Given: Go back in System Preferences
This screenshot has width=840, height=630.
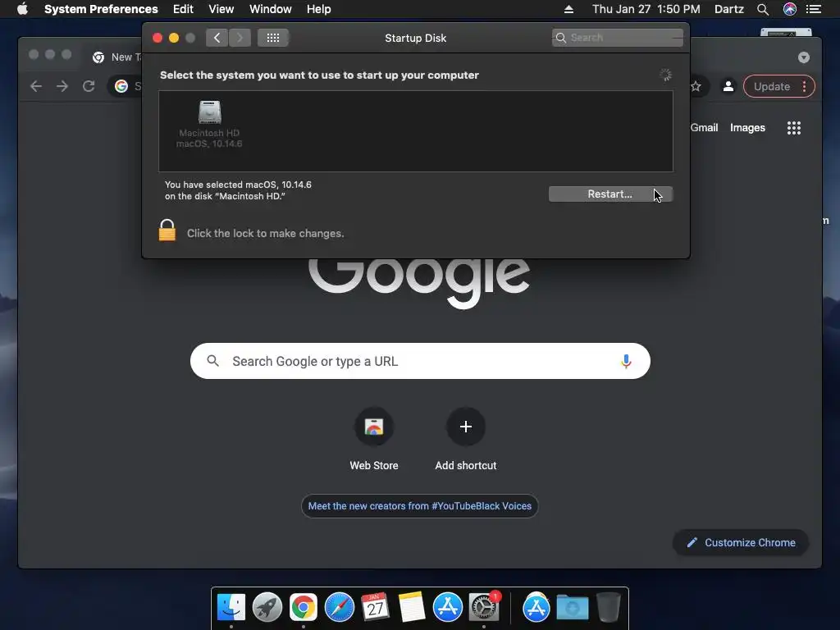Looking at the screenshot, I should click(217, 38).
